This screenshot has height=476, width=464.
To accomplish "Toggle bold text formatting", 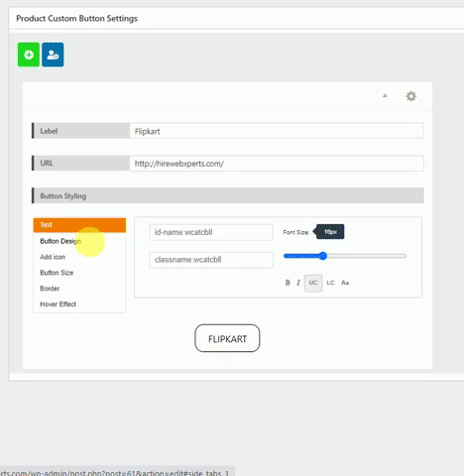I will [x=288, y=283].
